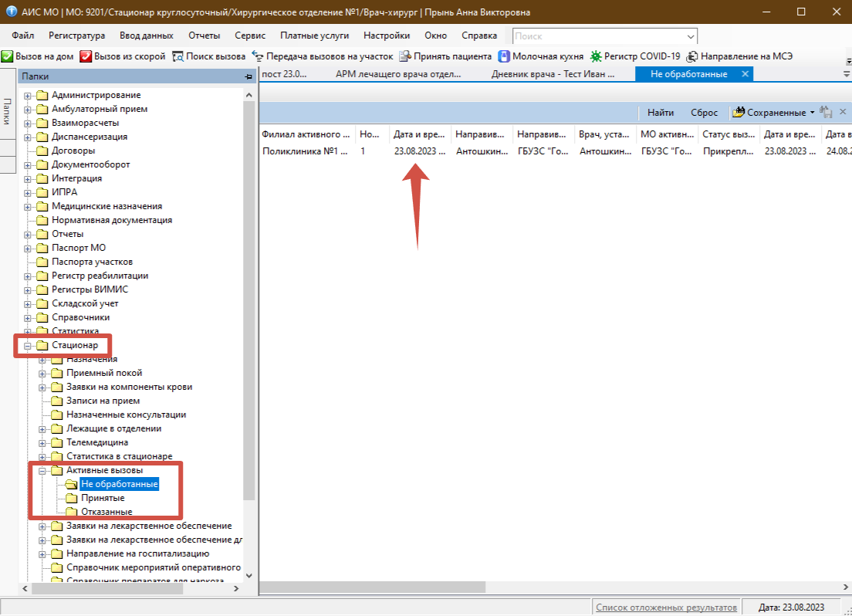
Task: Click the Принятые folder icon
Action: pos(71,498)
